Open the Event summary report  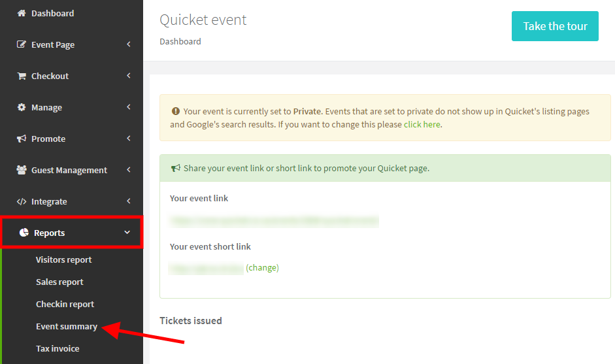pyautogui.click(x=67, y=326)
